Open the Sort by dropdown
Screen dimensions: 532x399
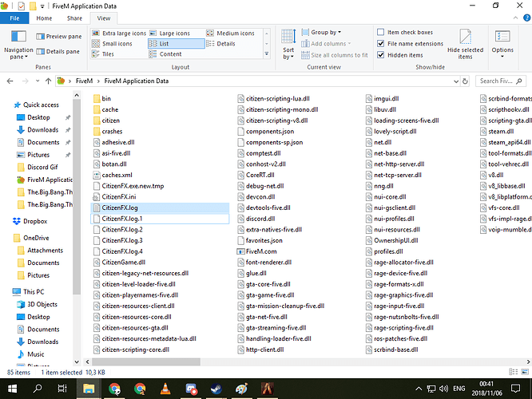click(288, 45)
